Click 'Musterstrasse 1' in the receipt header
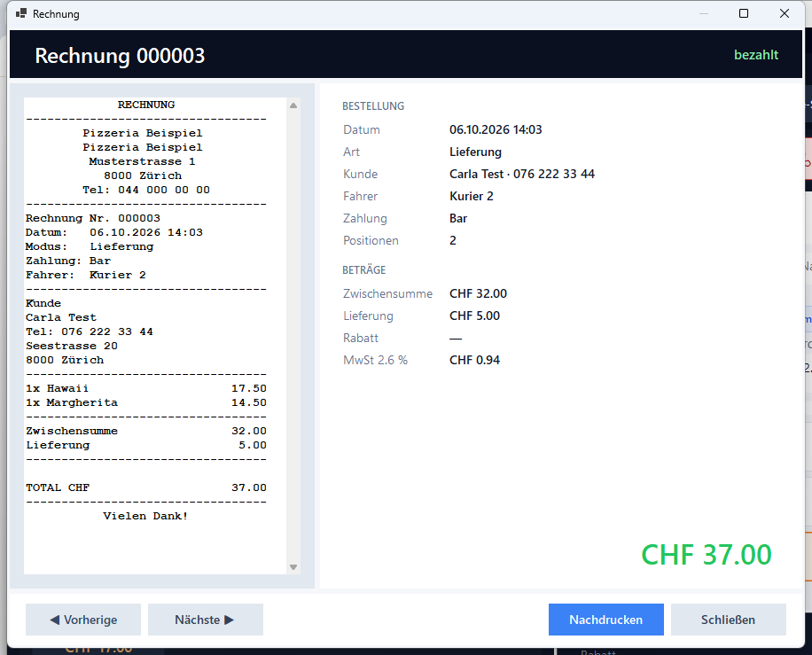 (x=143, y=161)
